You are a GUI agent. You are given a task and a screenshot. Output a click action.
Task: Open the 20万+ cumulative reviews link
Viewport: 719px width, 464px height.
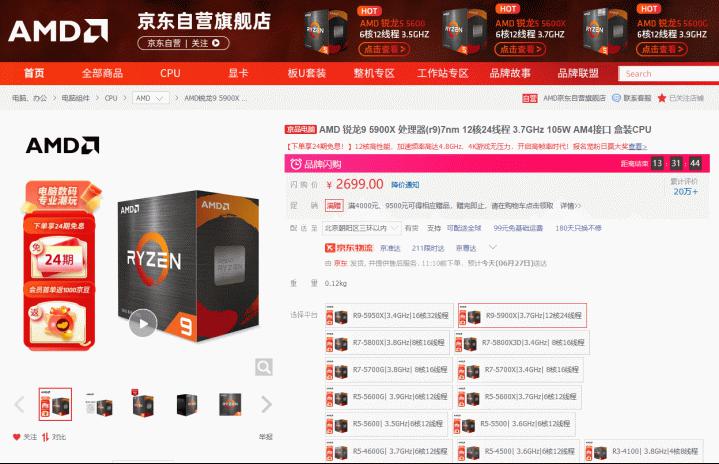(686, 192)
